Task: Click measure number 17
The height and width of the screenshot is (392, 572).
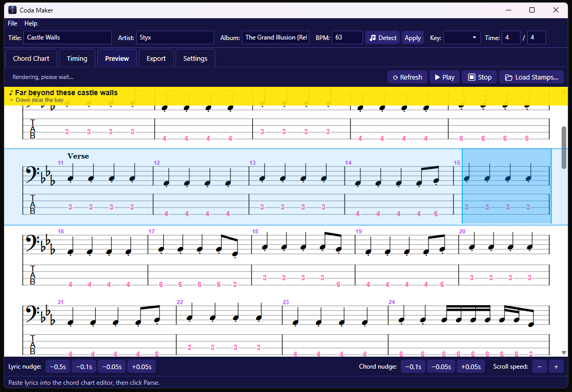Action: (151, 231)
